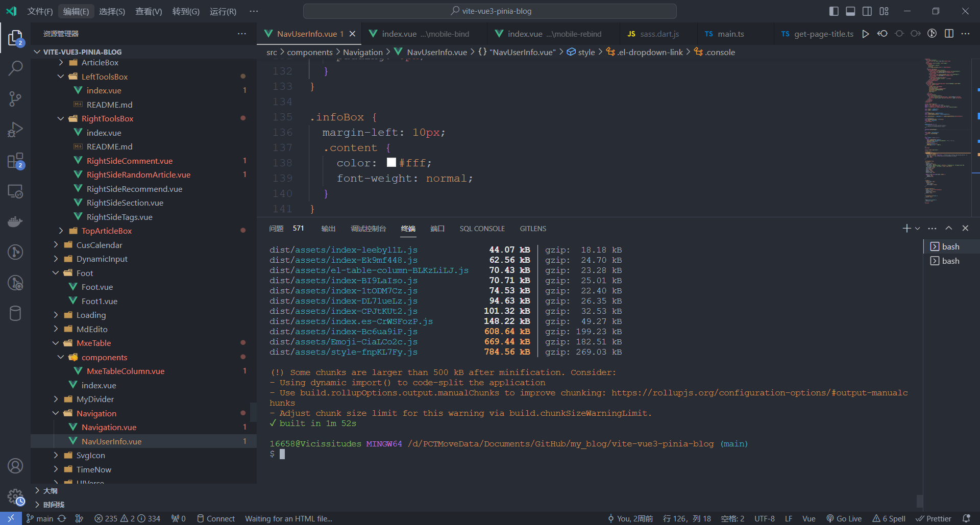Open Run and Debug view
Image resolution: width=980 pixels, height=525 pixels.
tap(15, 130)
